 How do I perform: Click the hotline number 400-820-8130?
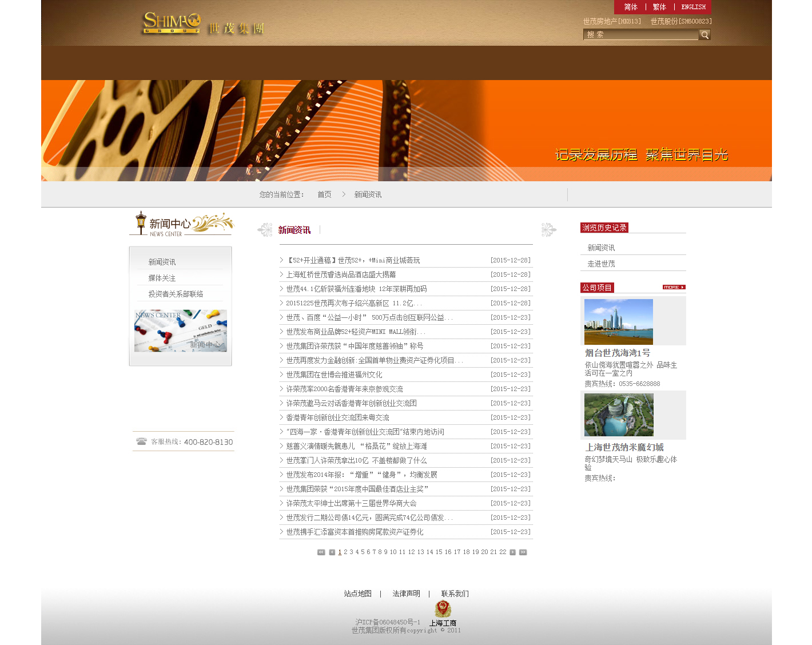point(208,442)
